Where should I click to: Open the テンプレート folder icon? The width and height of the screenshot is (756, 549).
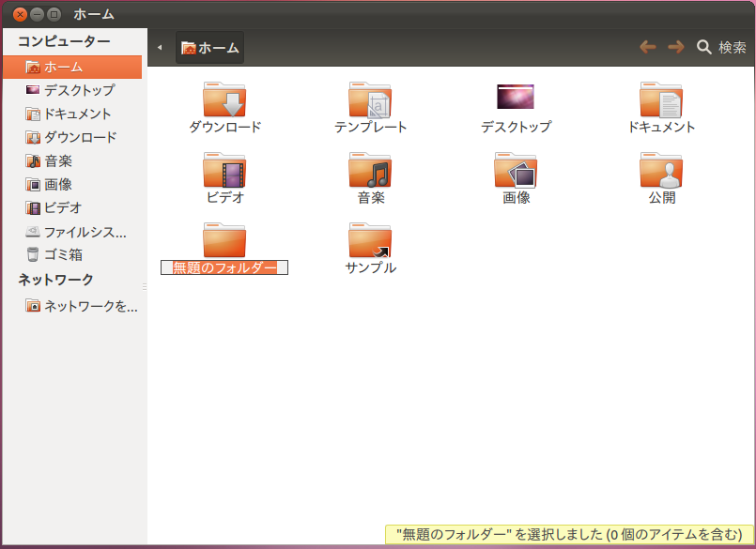tap(370, 99)
